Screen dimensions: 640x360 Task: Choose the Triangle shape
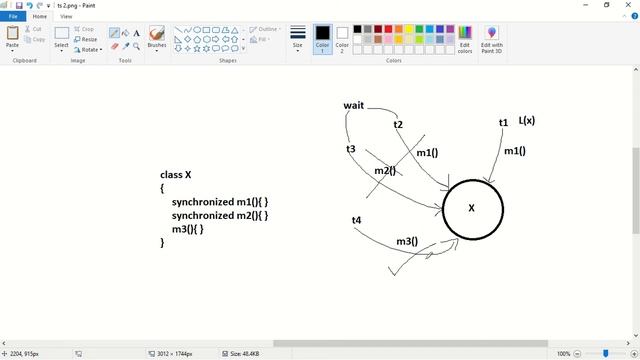(235, 30)
